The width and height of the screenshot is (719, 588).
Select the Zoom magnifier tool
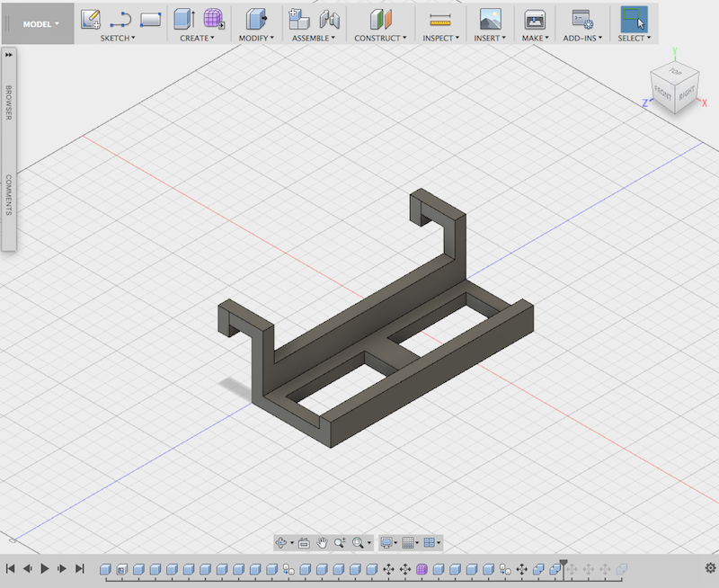[340, 543]
